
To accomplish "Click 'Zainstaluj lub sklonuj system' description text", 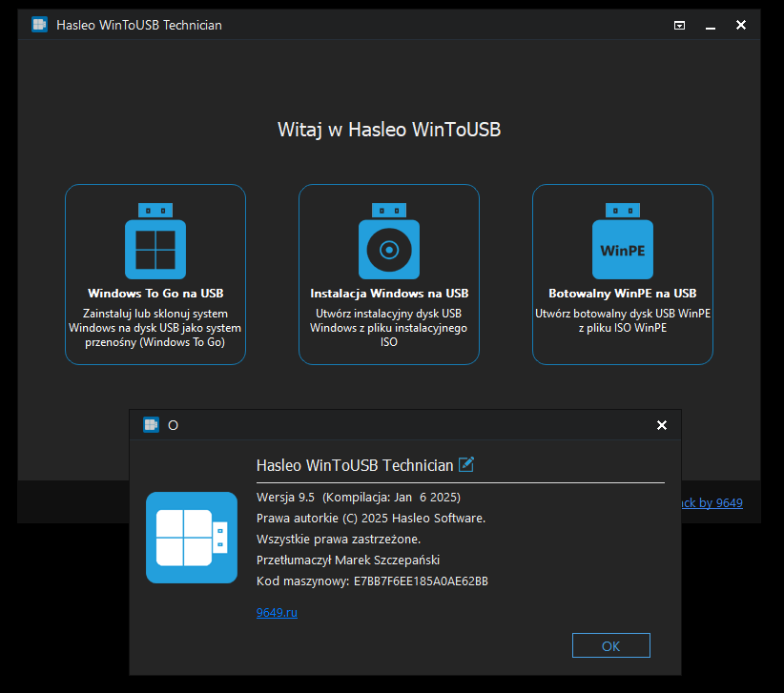I will tap(155, 328).
